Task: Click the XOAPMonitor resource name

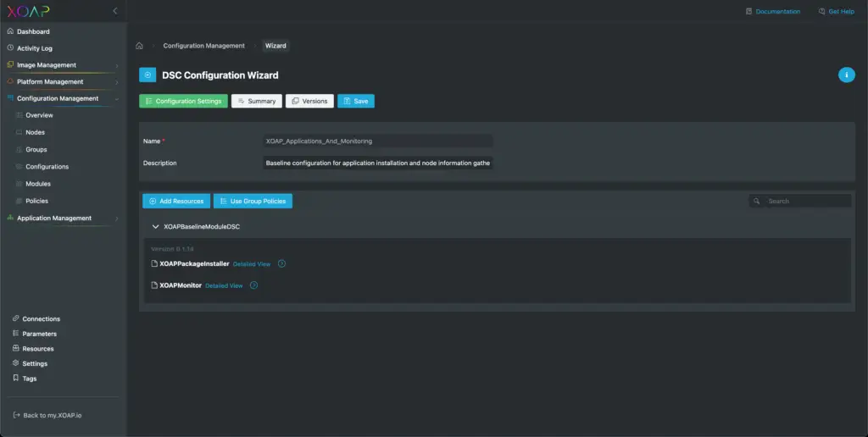Action: click(x=181, y=285)
